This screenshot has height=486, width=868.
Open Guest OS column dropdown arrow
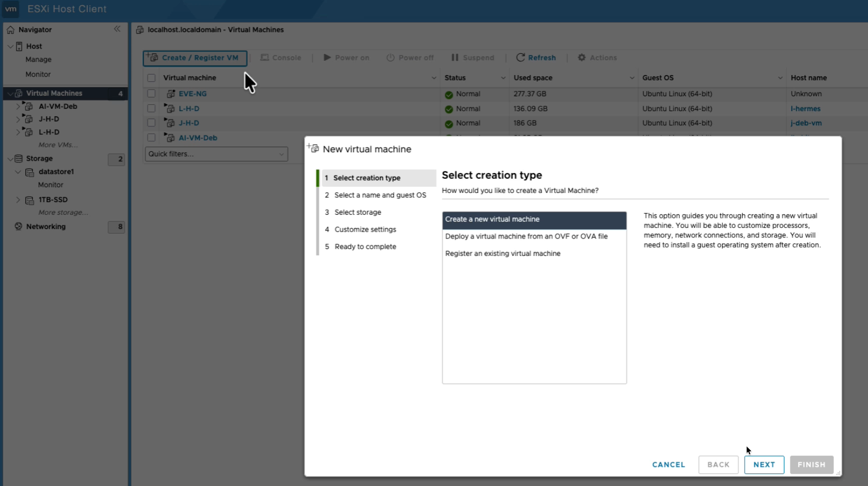click(x=780, y=78)
